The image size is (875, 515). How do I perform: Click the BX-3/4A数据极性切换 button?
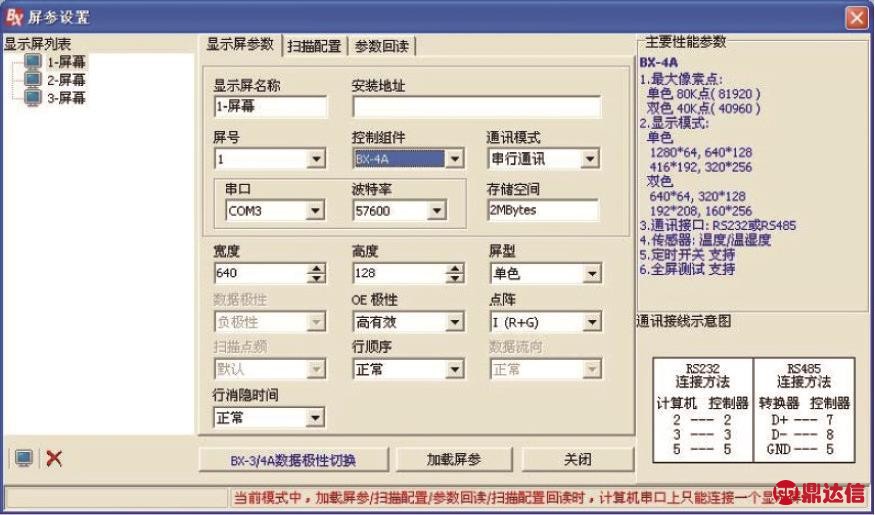[x=294, y=460]
